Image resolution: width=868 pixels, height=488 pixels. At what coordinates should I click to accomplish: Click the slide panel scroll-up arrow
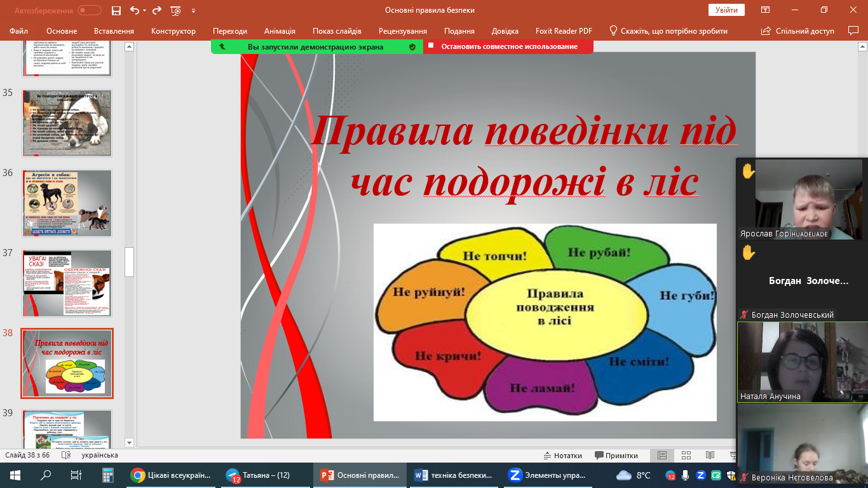point(130,46)
